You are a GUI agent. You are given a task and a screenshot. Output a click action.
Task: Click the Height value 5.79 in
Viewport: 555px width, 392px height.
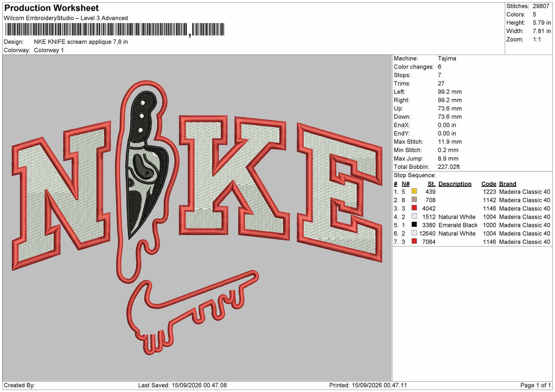pyautogui.click(x=541, y=23)
